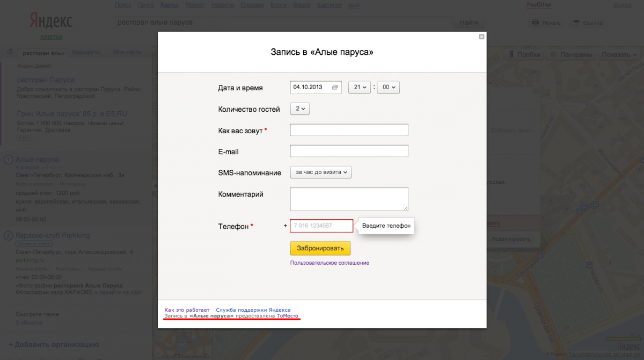Open the Алые паруса search result
The width and height of the screenshot is (644, 360).
click(x=37, y=160)
